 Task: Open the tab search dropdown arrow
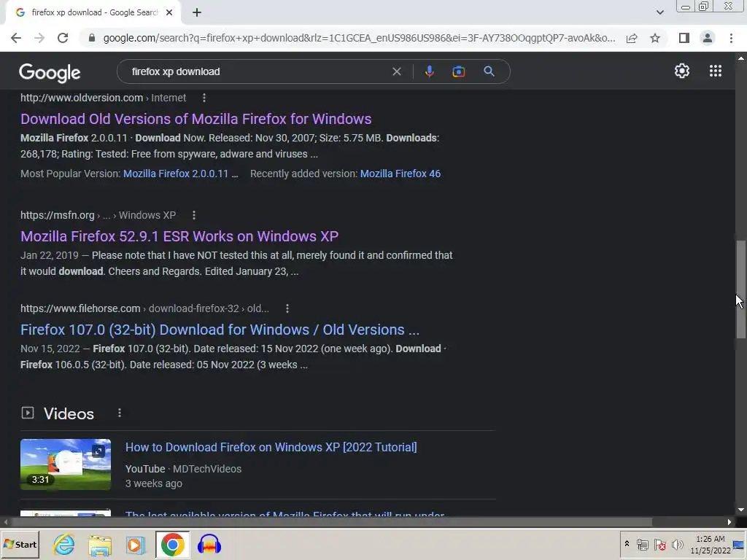tap(659, 12)
